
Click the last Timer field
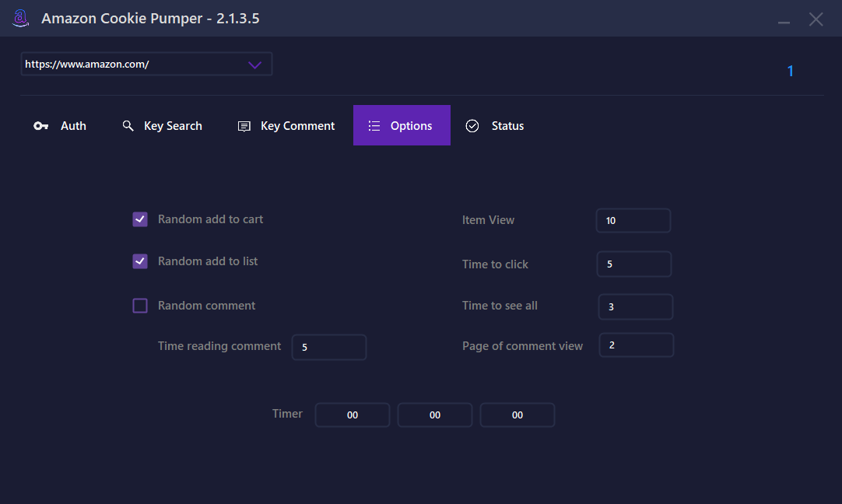coord(517,415)
